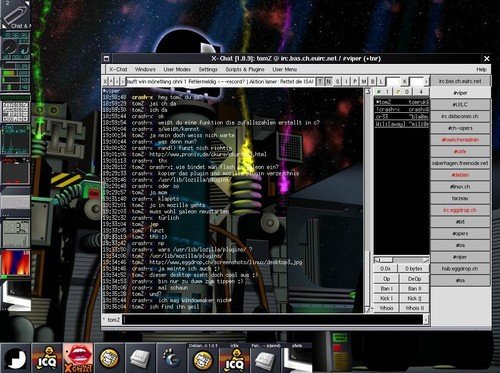Image resolution: width=500 pixels, height=373 pixels.
Task: Open the Settings menu
Action: 208,69
